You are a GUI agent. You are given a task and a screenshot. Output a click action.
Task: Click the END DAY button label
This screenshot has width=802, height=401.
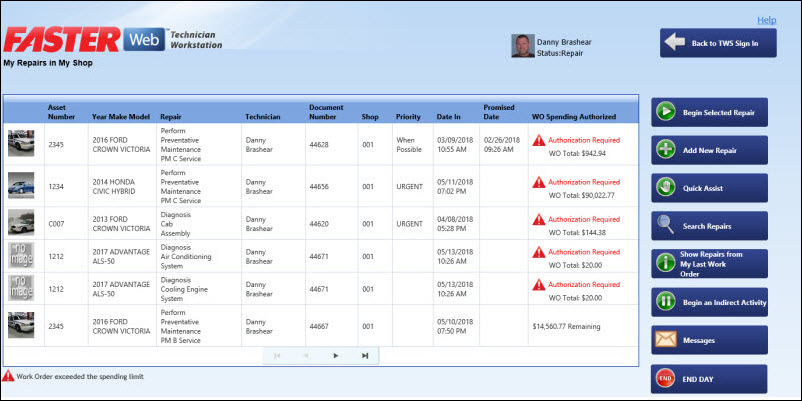[698, 380]
